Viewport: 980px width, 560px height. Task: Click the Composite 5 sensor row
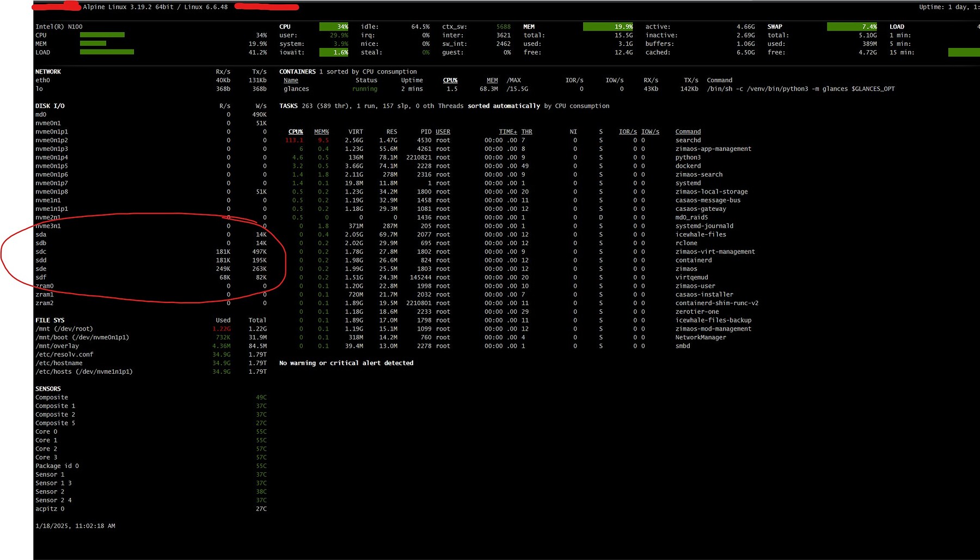coord(151,423)
